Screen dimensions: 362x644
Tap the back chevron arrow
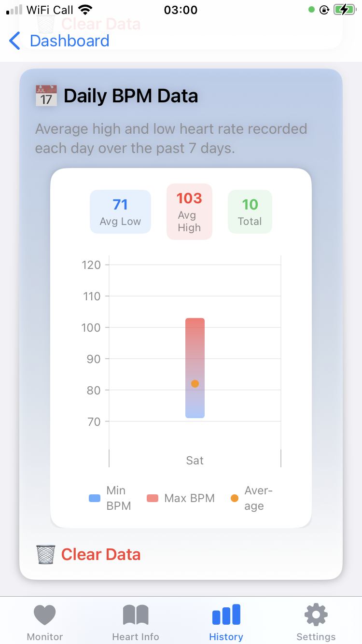coord(15,41)
